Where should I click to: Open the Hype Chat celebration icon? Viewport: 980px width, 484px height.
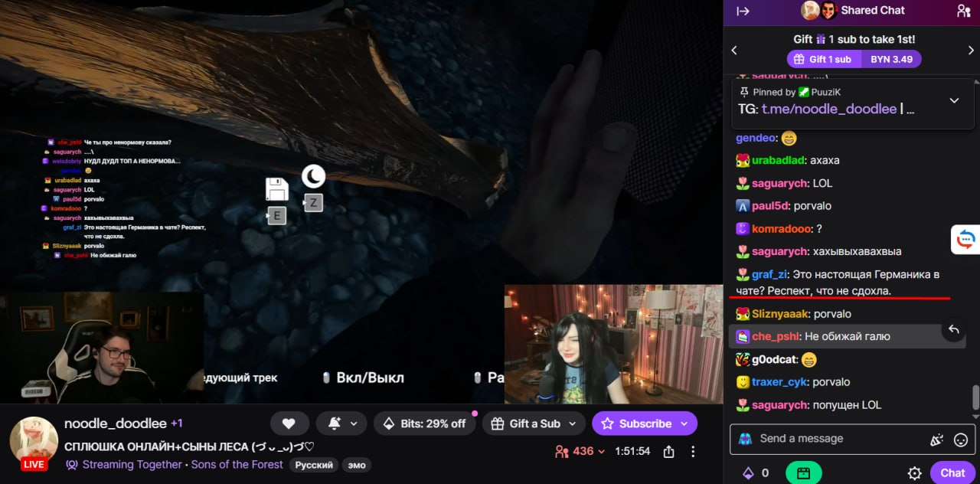pyautogui.click(x=936, y=440)
